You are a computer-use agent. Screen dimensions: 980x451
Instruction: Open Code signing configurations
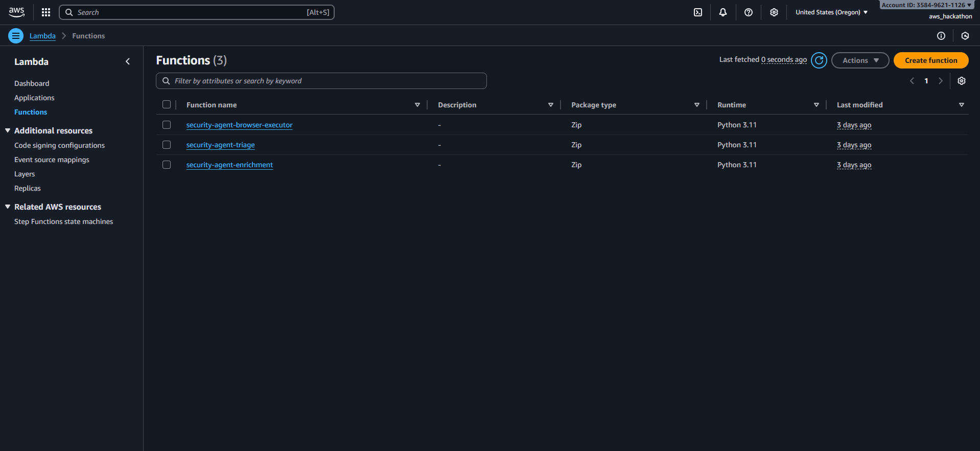pyautogui.click(x=59, y=145)
